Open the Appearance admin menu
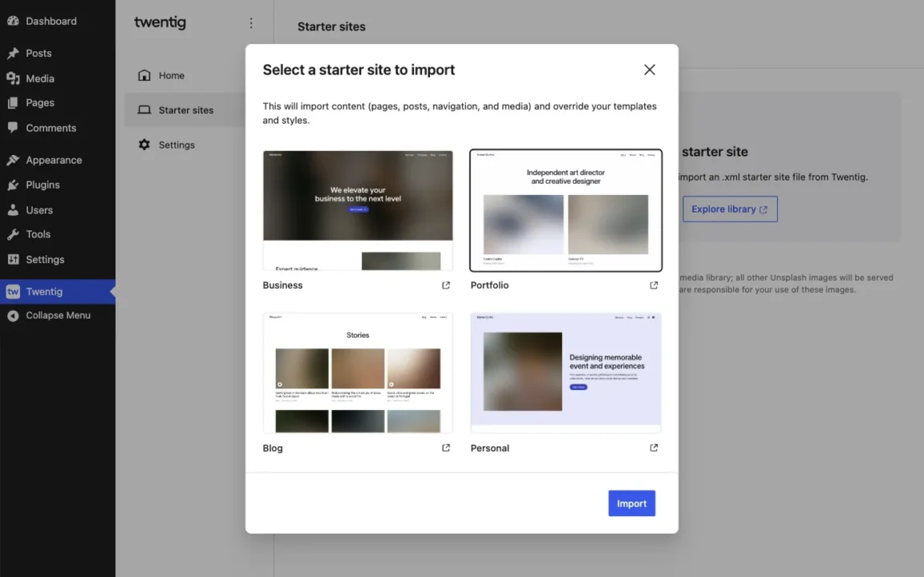The height and width of the screenshot is (577, 924). pyautogui.click(x=53, y=160)
